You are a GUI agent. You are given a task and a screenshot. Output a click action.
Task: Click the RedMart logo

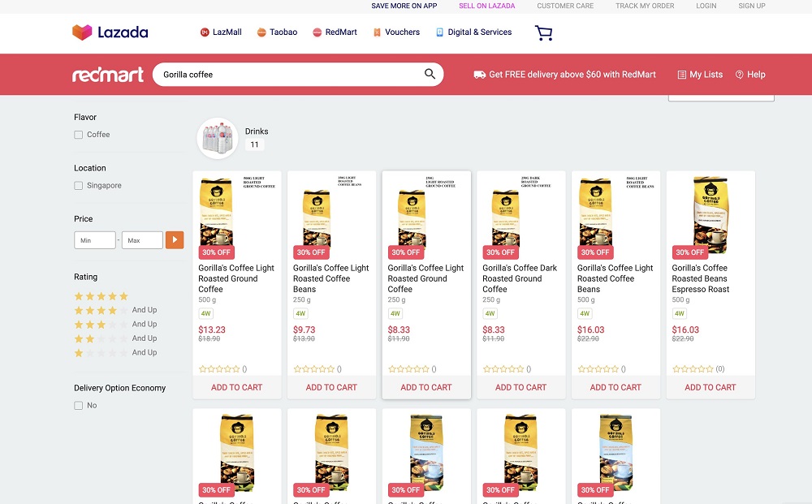108,75
